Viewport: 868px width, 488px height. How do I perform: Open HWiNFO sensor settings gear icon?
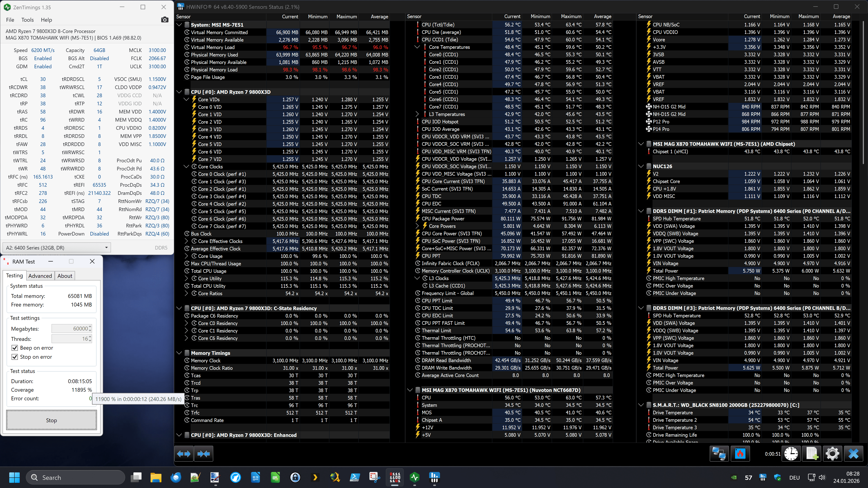click(832, 454)
